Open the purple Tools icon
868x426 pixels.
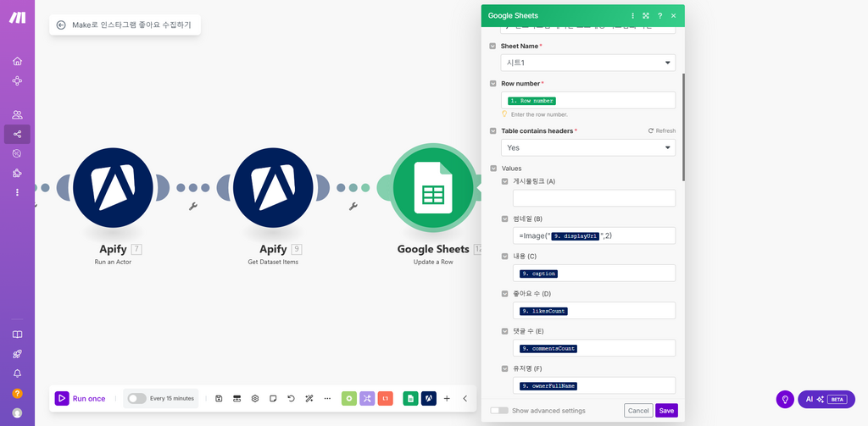(x=367, y=398)
